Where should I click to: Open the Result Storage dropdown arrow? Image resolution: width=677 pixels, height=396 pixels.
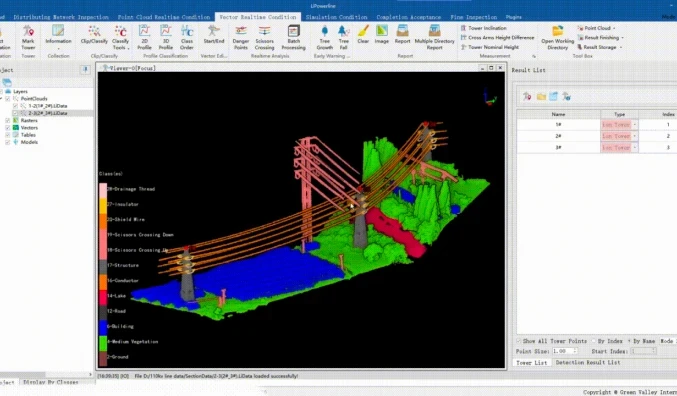(x=621, y=47)
